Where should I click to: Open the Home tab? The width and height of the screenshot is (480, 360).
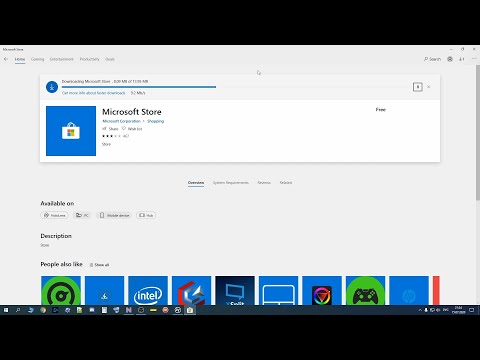(20, 59)
